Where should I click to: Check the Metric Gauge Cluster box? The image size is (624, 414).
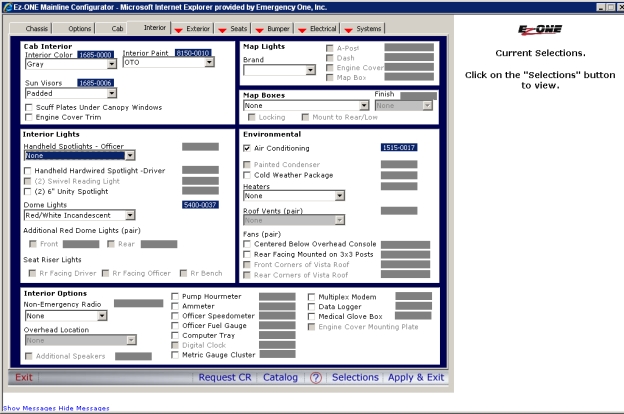tap(175, 355)
